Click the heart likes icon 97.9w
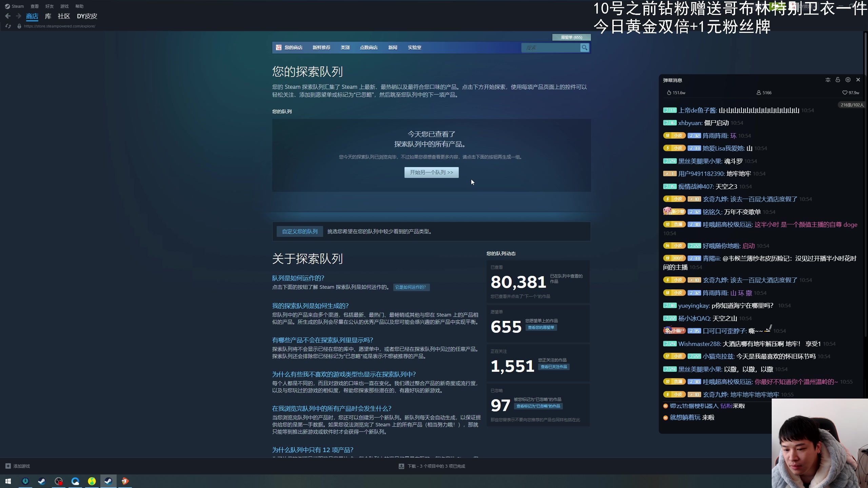Screen dimensions: 868x488 point(845,93)
